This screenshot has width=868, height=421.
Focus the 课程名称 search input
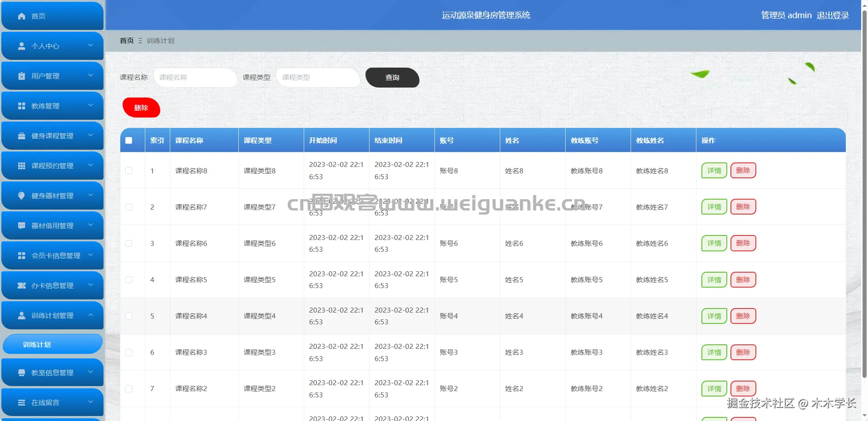pyautogui.click(x=195, y=78)
